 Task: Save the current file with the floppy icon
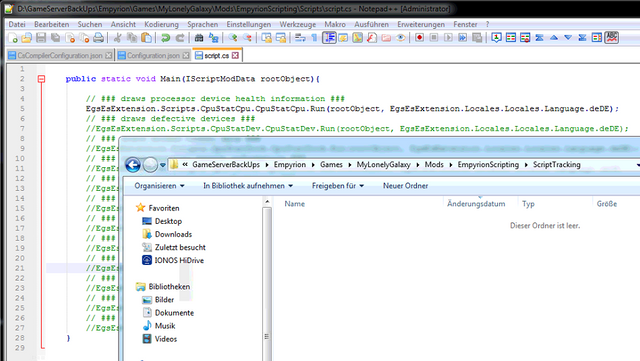41,38
